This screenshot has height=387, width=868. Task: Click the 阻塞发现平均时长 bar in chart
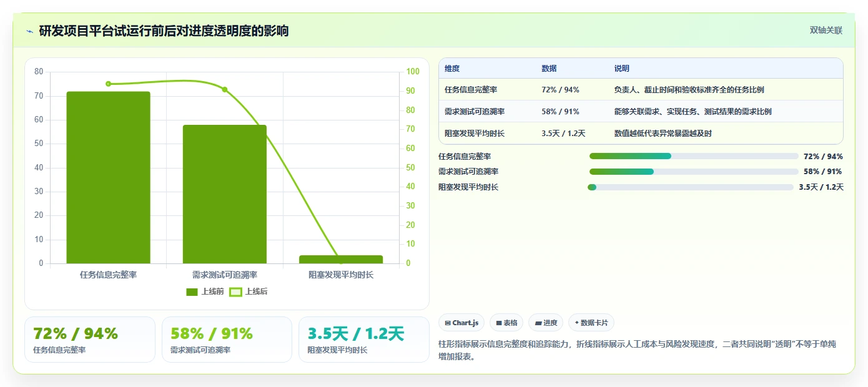point(341,259)
